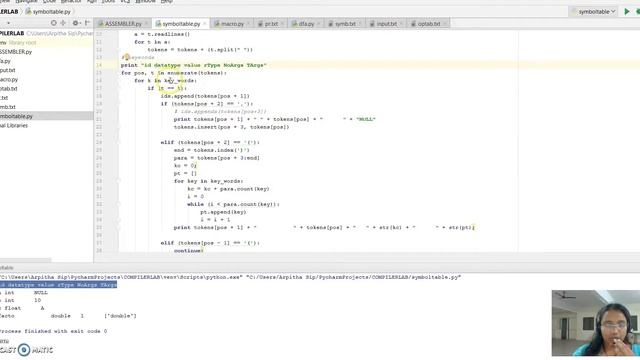Click the "for key in key_words:" line
Screen dimensions: 640x360
(x=209, y=181)
